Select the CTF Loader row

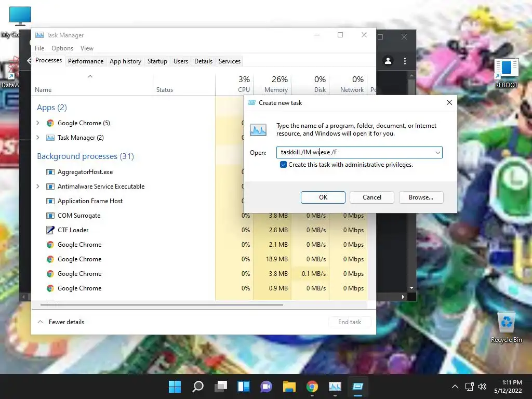pos(199,230)
